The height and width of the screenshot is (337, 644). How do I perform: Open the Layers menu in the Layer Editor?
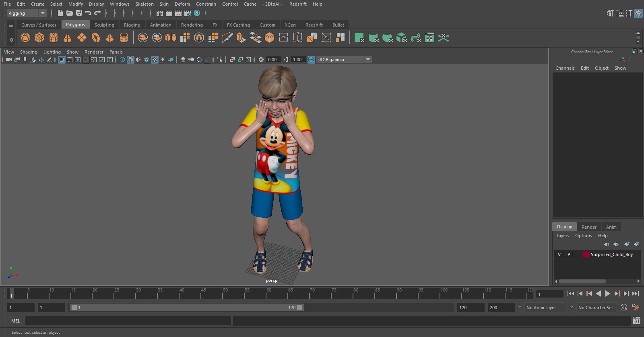coord(563,236)
